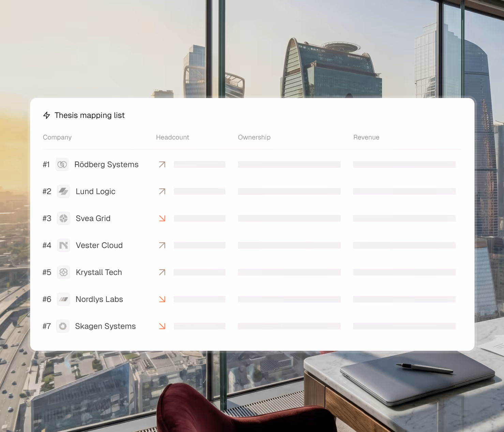Click the downward headcount arrow for Skagen Systems
Screen dimensions: 504x432
point(162,326)
